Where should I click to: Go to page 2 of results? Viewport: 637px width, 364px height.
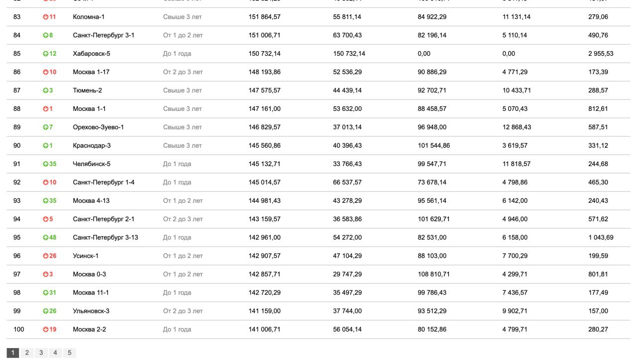click(27, 353)
